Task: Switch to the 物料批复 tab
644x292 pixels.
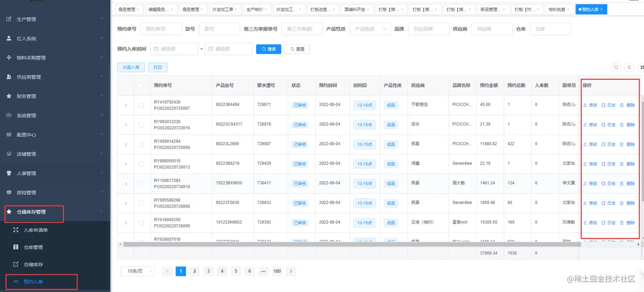Action: pyautogui.click(x=559, y=9)
